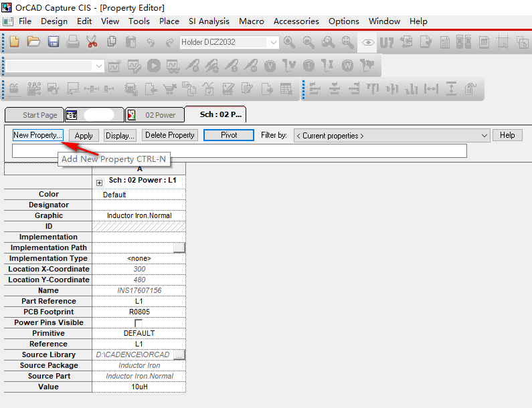Image resolution: width=532 pixels, height=408 pixels.
Task: Click the PSpice run play icon
Action: 154,66
